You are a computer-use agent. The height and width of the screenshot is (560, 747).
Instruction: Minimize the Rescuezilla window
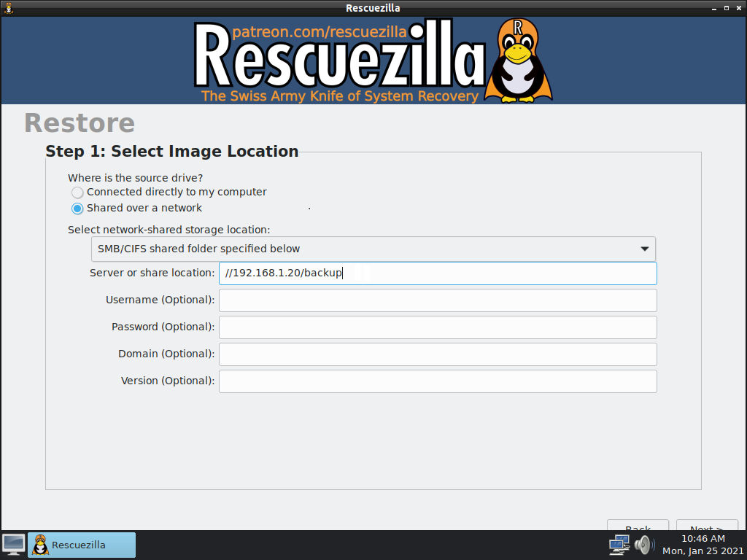(714, 8)
